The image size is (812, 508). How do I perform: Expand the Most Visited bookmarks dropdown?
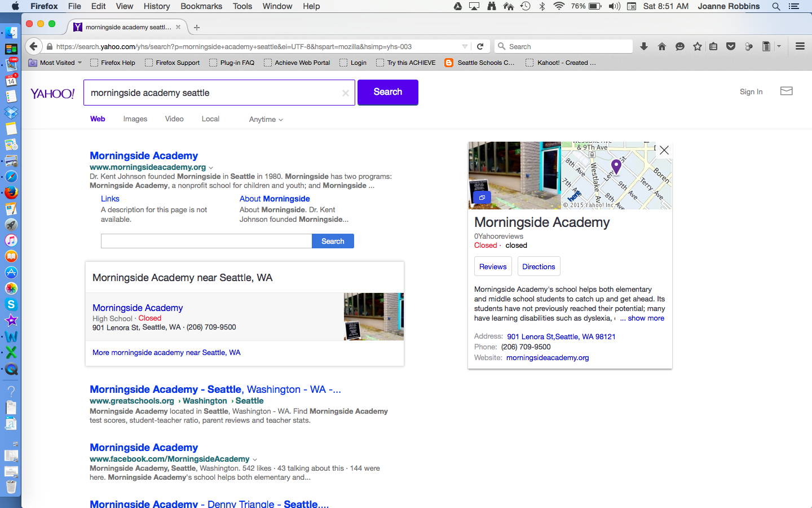[55, 63]
